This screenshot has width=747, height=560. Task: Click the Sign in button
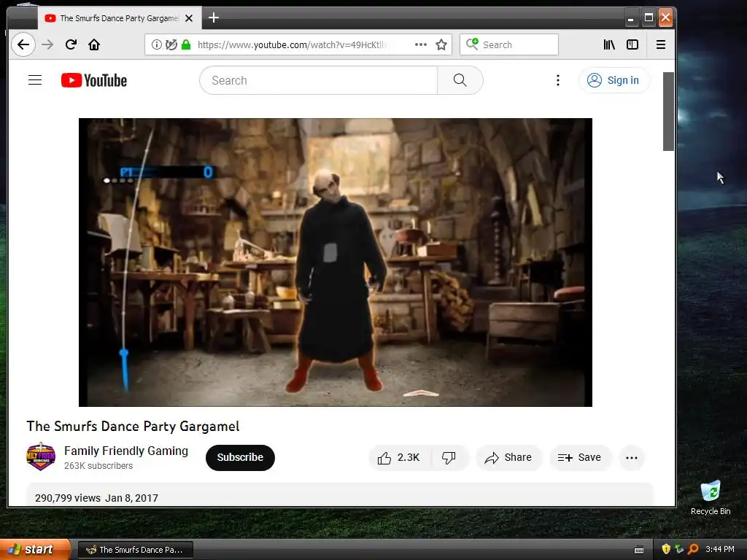[614, 80]
